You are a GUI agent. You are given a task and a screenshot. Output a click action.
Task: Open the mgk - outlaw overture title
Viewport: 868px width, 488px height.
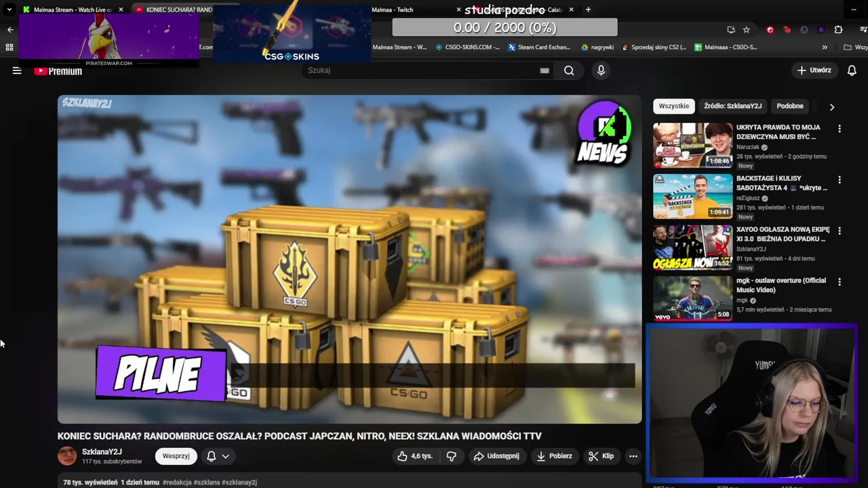[781, 285]
